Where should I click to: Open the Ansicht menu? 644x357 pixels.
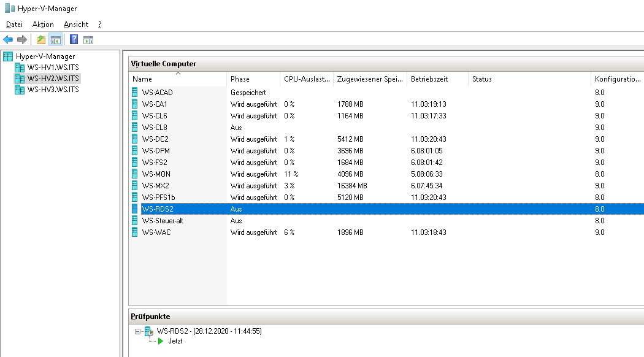click(76, 25)
